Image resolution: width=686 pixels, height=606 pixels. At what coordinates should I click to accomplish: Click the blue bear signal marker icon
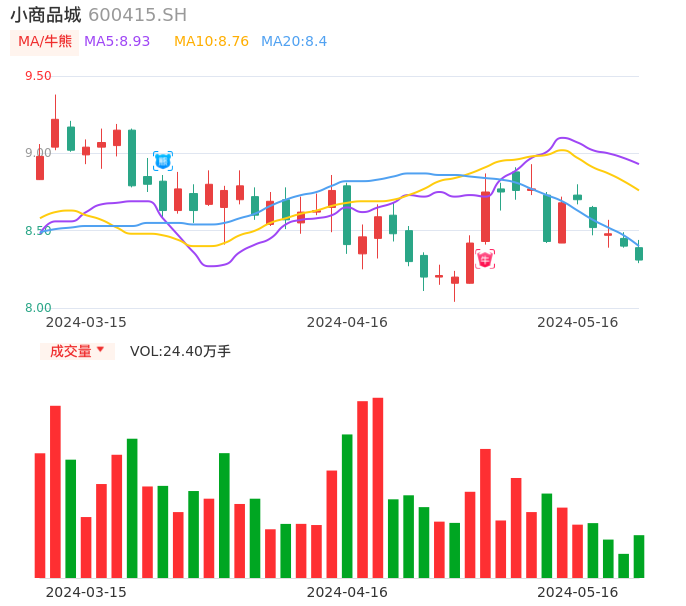pyautogui.click(x=163, y=161)
